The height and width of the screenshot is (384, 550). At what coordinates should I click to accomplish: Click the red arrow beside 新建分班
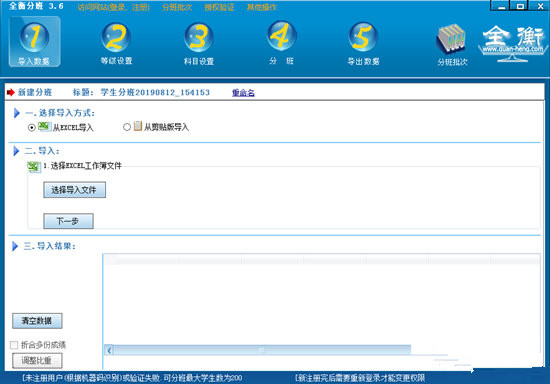[x=11, y=92]
